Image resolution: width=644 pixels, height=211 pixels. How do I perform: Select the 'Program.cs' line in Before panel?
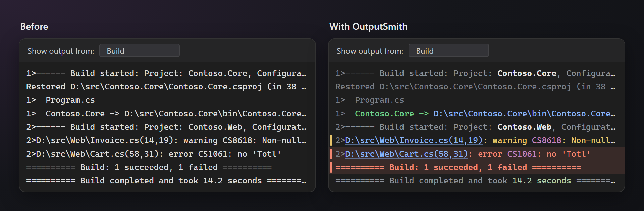pos(60,100)
